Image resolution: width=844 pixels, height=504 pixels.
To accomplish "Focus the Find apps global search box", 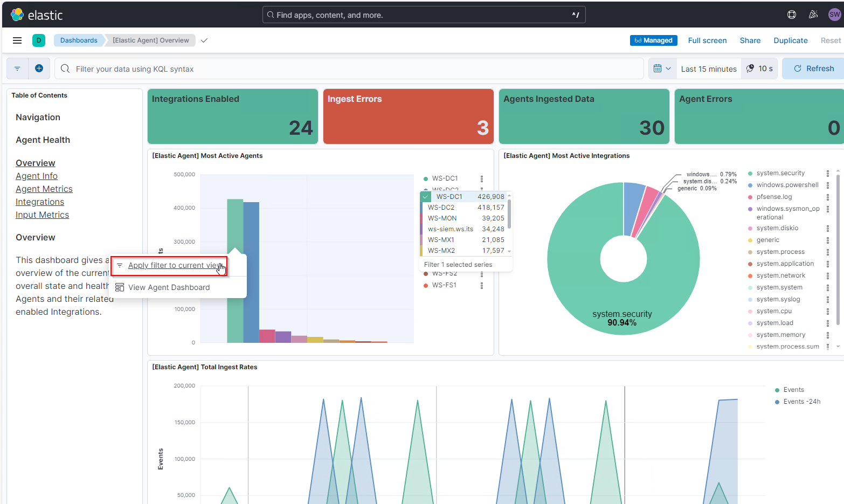I will click(424, 15).
